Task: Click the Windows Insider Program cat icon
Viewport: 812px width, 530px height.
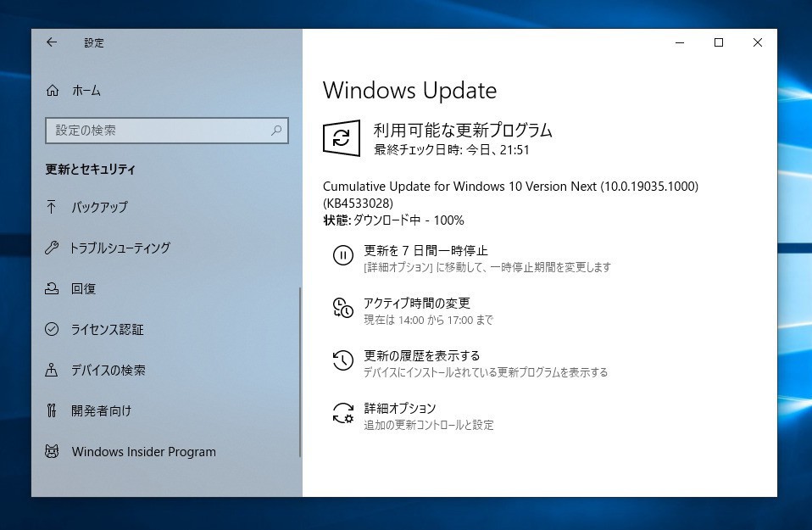Action: pos(52,451)
